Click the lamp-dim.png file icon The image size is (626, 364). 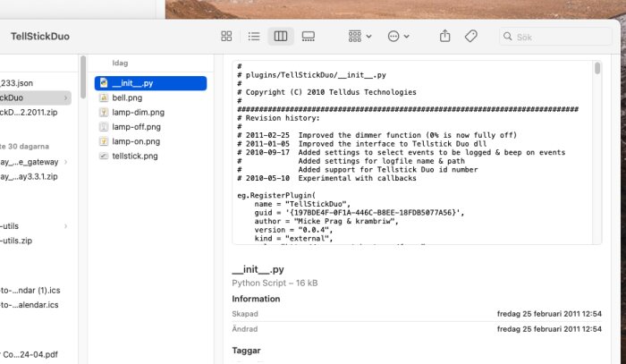[x=104, y=112]
